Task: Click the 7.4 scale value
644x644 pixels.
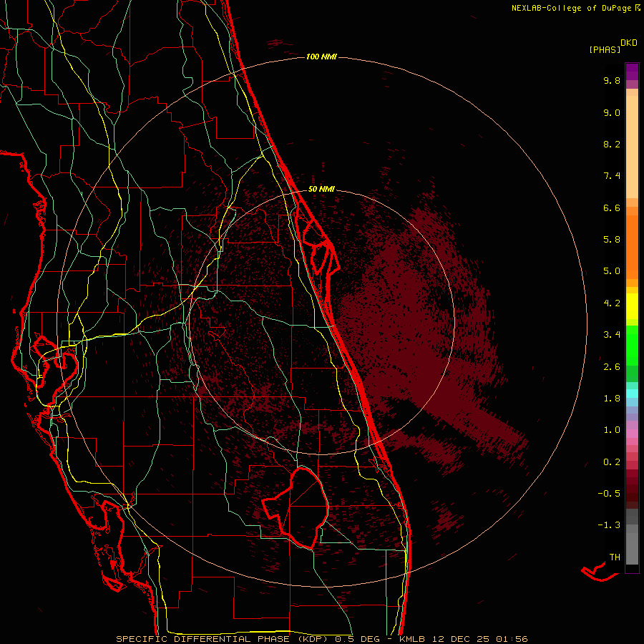Action: 612,176
